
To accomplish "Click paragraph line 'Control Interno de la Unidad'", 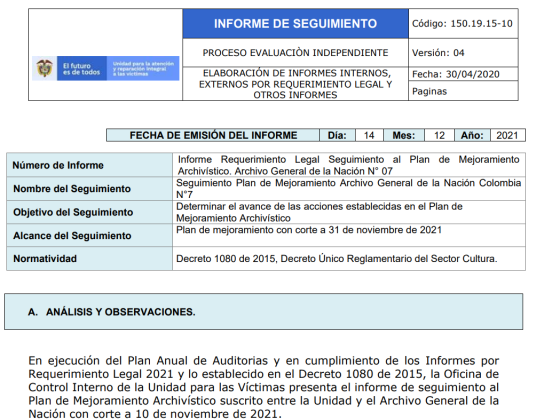I will 264,387.
